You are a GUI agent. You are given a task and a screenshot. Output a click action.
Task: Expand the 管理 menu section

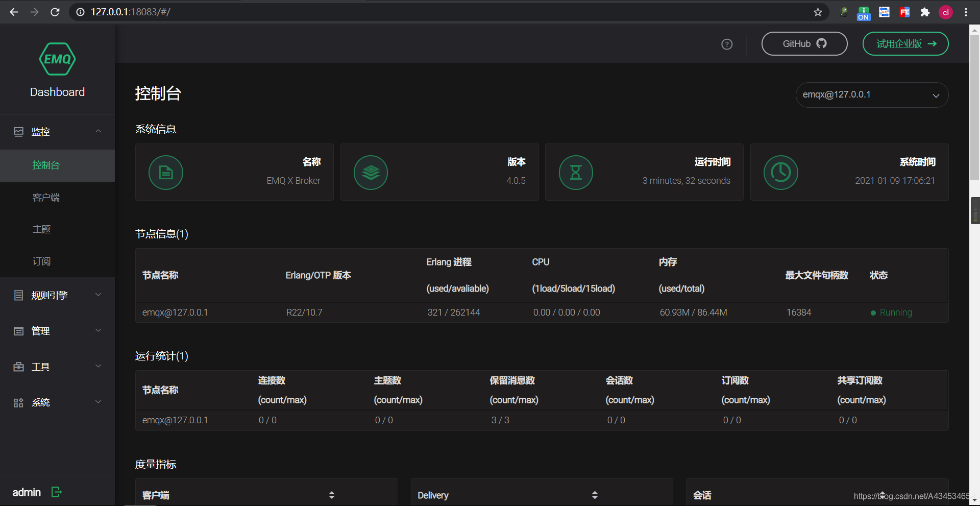(x=98, y=330)
